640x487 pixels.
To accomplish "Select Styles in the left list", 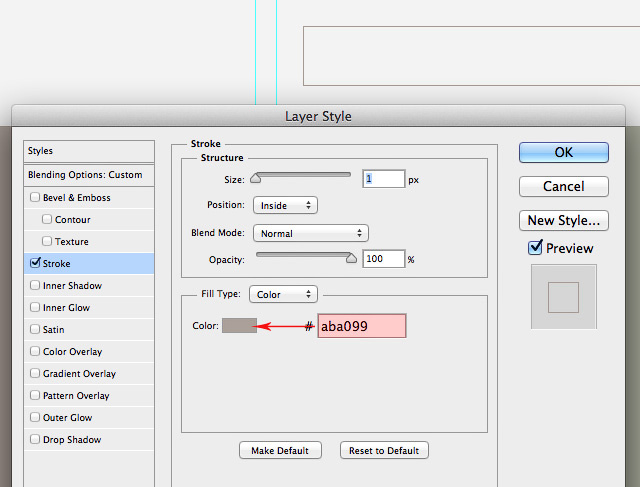I will 40,151.
